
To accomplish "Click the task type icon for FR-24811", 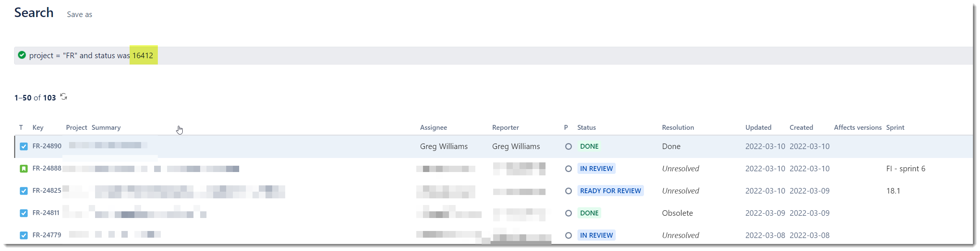I will [24, 214].
